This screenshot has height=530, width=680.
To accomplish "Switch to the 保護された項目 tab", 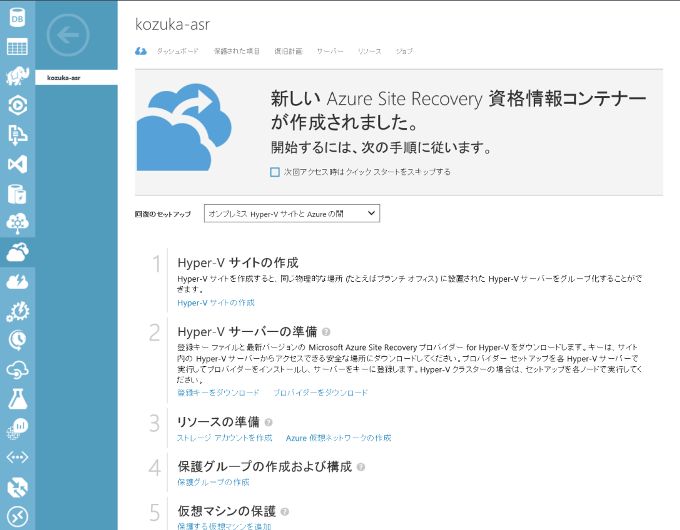I will [236, 51].
